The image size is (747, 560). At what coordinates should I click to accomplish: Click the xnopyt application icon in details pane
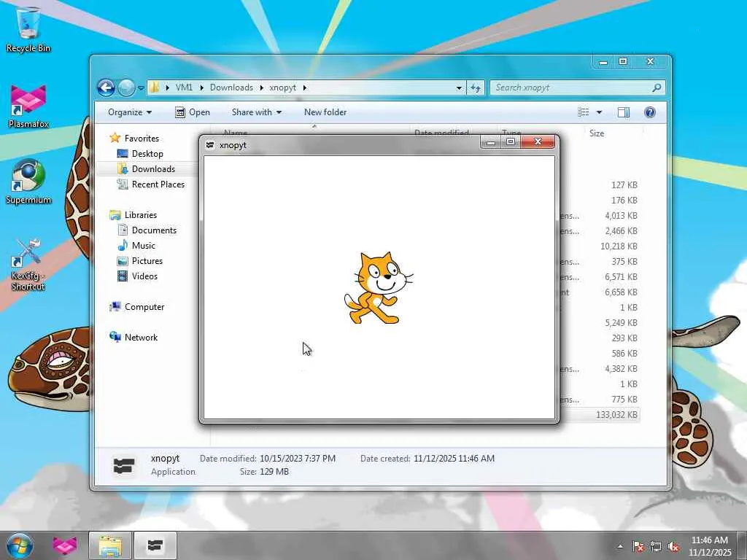(124, 465)
